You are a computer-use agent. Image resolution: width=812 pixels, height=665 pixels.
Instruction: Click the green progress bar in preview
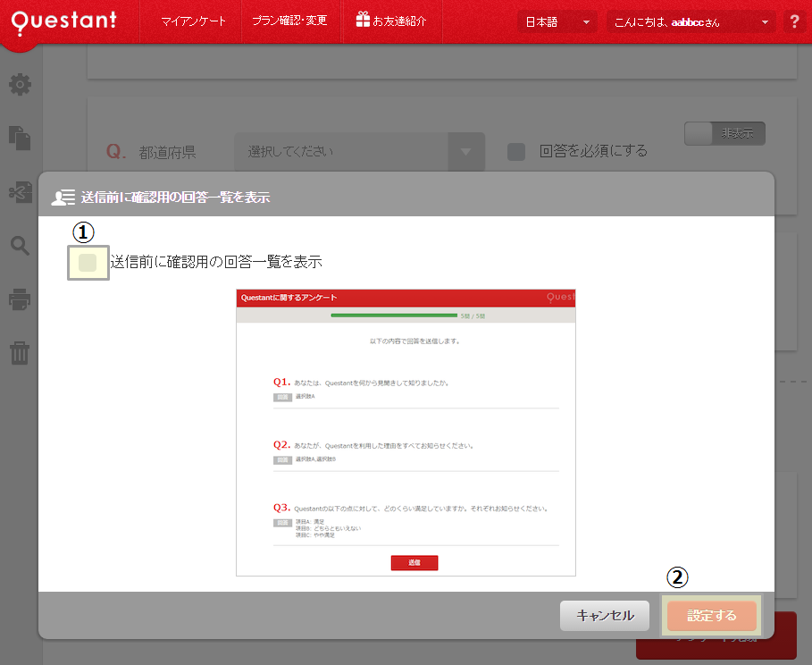(x=394, y=316)
